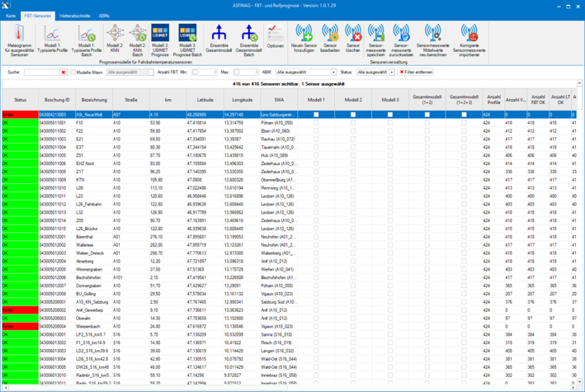Image resolution: width=585 pixels, height=392 pixels.
Task: Click the LP2_S16_km5.7 Bezeichnung cell
Action: 94,334
